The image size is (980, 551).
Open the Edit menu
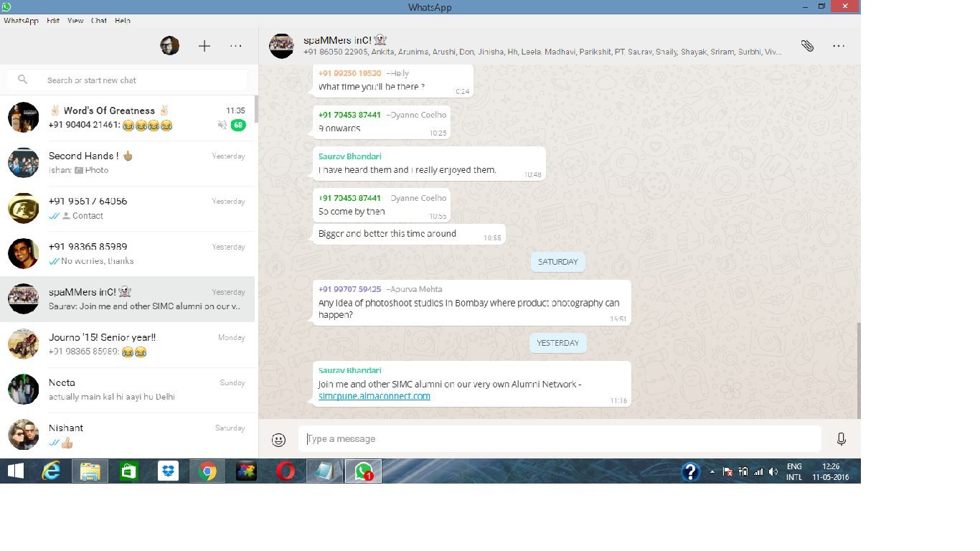(53, 21)
